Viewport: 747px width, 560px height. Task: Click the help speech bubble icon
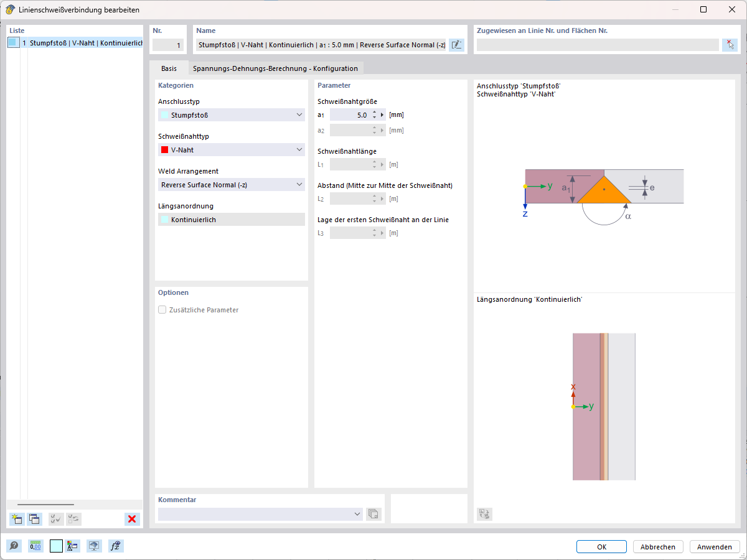pyautogui.click(x=14, y=546)
